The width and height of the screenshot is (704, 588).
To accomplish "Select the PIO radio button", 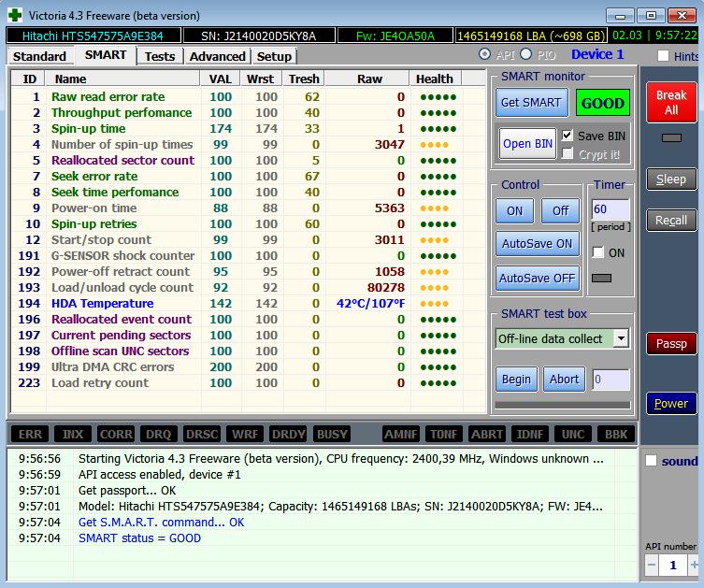I will click(x=525, y=54).
